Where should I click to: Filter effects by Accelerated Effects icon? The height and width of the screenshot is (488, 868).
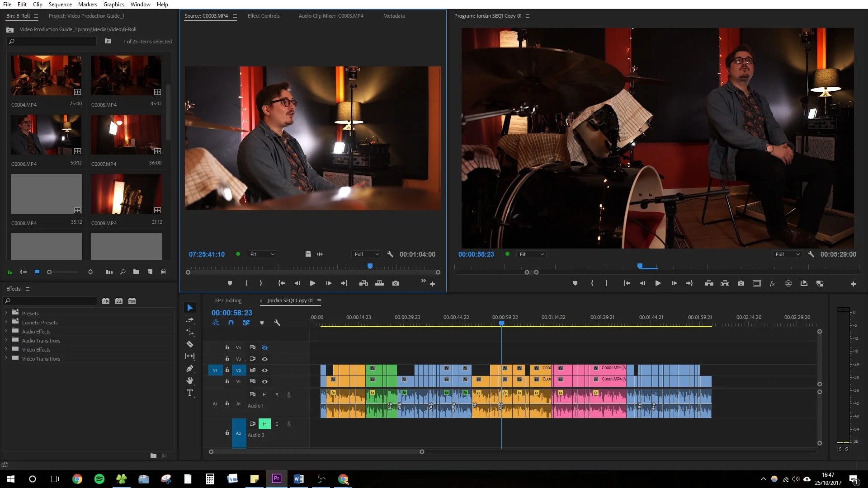point(106,301)
